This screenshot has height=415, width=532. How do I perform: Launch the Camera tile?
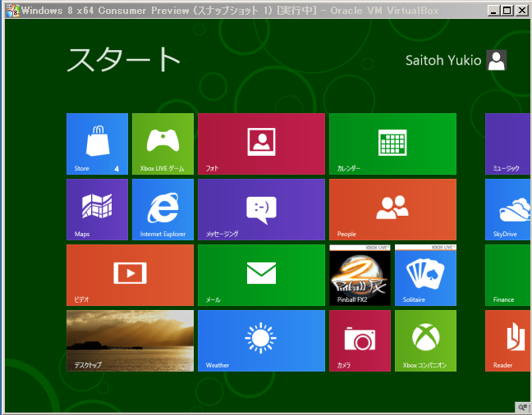(x=360, y=340)
